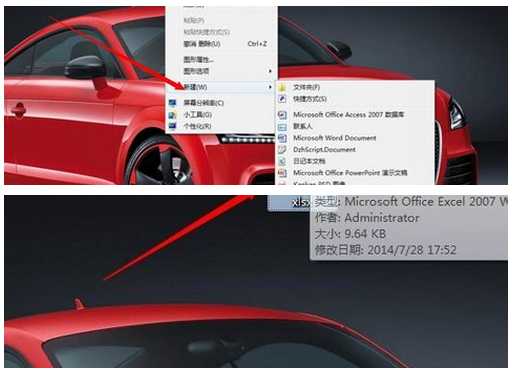Screen dimensions: 508x368
Task: Choose 撤消 删除(U) from context menu
Action: (x=221, y=44)
